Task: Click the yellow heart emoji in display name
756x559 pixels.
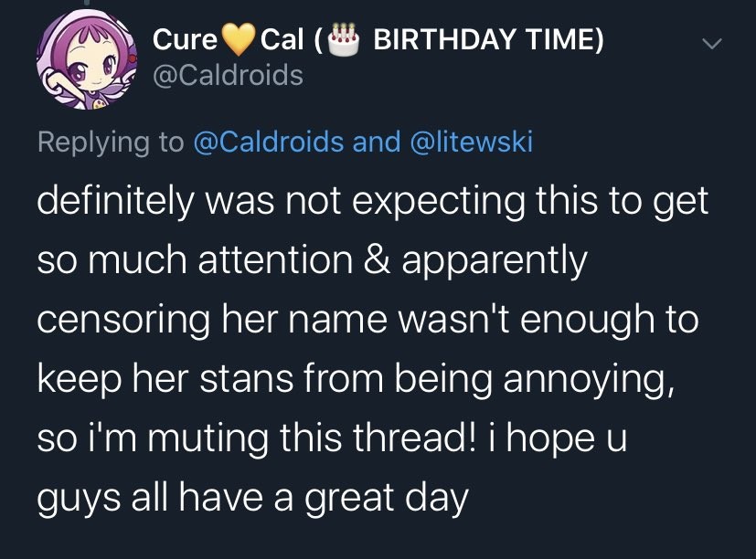Action: [240, 39]
